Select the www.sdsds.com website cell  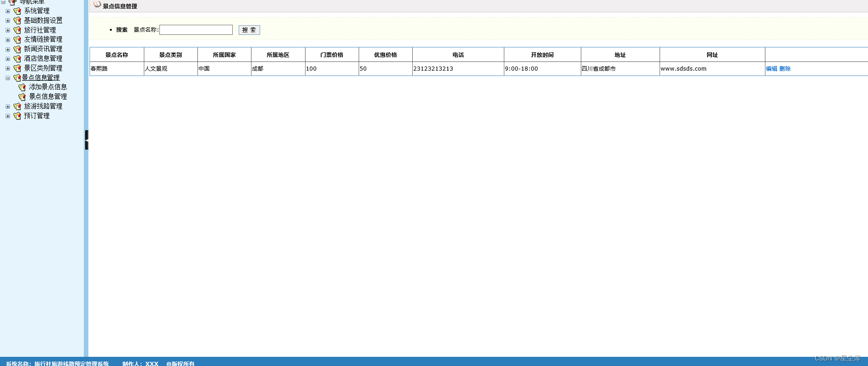712,69
